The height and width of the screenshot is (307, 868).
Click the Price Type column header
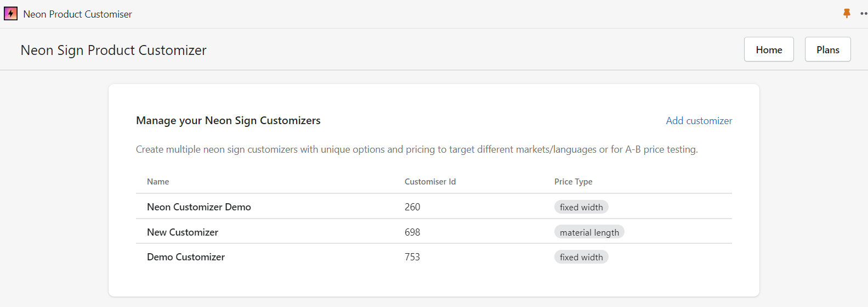pos(573,182)
